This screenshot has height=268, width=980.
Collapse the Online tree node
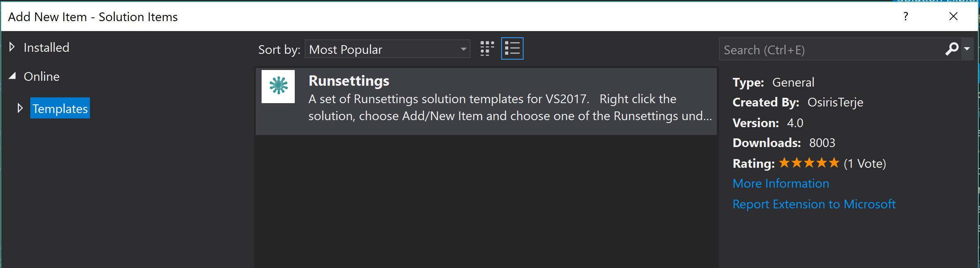(12, 76)
